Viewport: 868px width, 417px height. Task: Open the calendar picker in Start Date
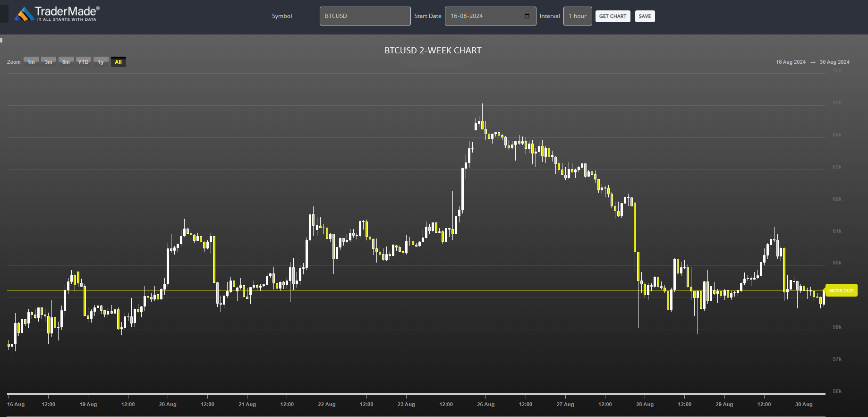point(527,16)
